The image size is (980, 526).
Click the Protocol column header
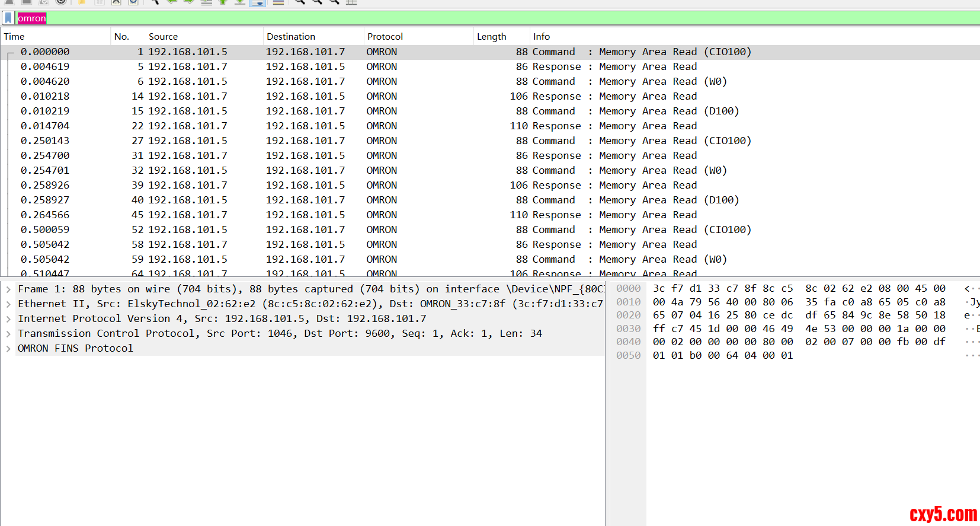coord(385,37)
